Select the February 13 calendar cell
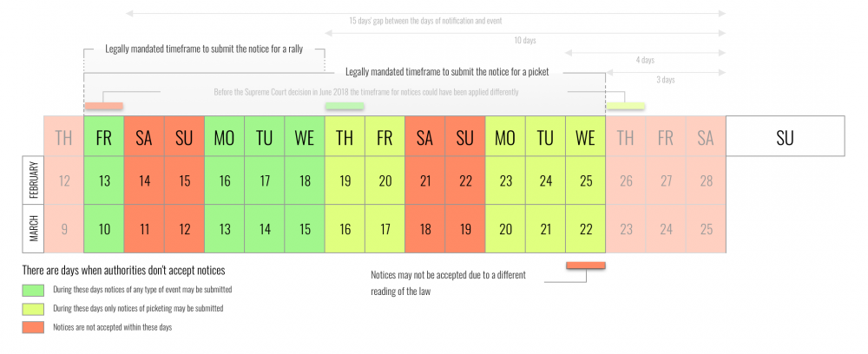Screen dimensions: 868x354 (104, 181)
